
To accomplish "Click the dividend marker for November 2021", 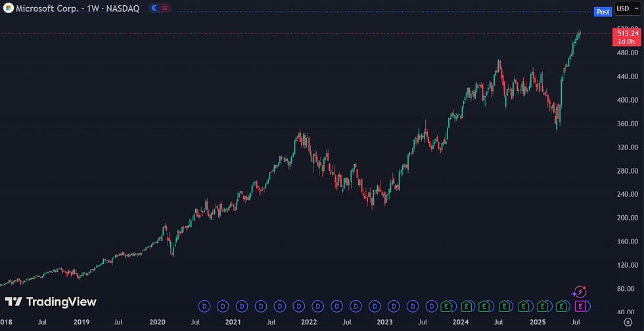I will (298, 306).
